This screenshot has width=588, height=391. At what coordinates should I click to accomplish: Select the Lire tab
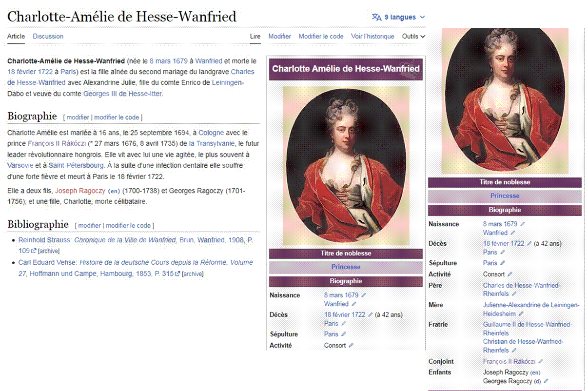(x=255, y=36)
